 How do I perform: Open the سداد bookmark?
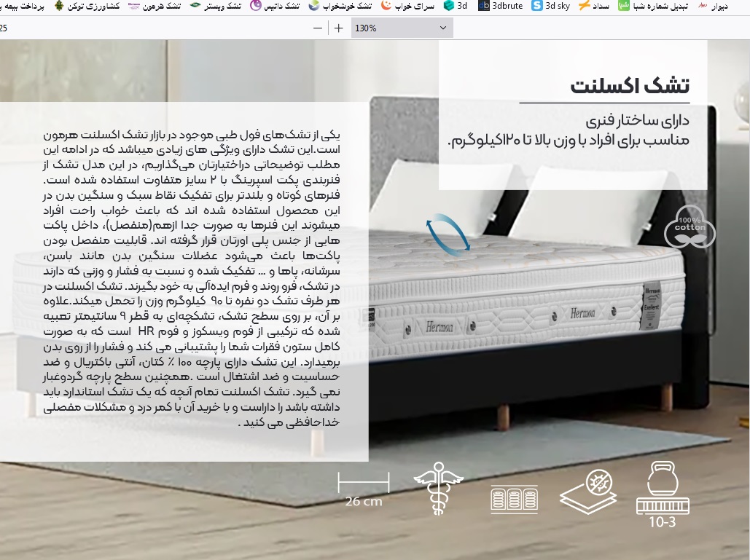pyautogui.click(x=593, y=6)
